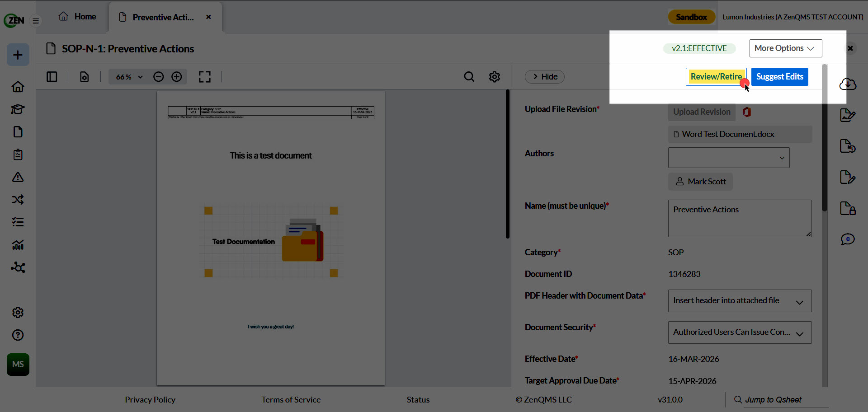This screenshot has height=412, width=868.
Task: Click the sign document icon on right rail
Action: (848, 115)
